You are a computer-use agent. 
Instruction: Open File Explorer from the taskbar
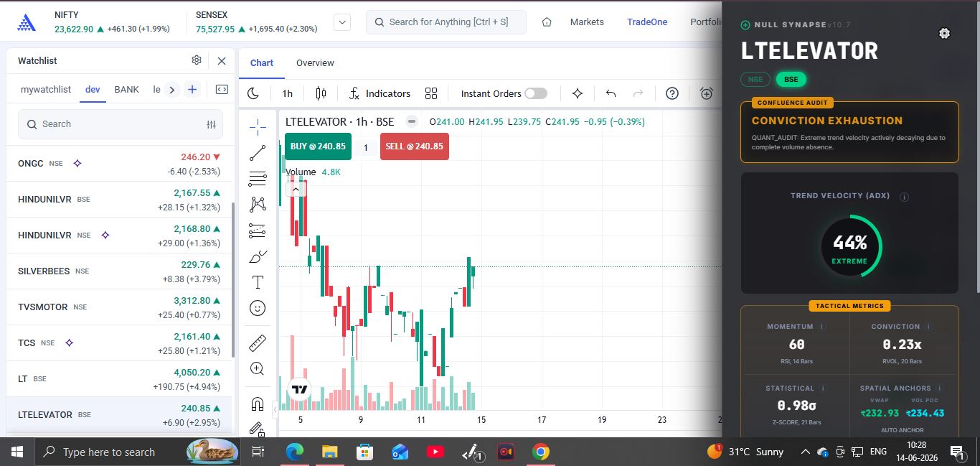click(x=329, y=452)
